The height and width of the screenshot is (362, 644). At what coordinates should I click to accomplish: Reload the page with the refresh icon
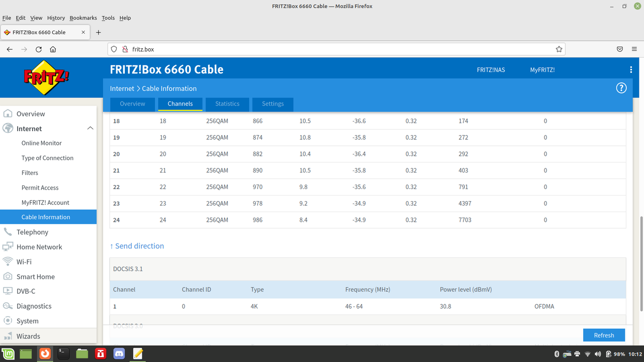[39, 49]
